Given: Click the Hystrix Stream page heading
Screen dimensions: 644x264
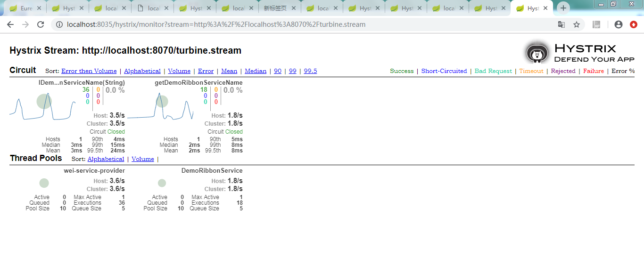Looking at the screenshot, I should tap(125, 51).
